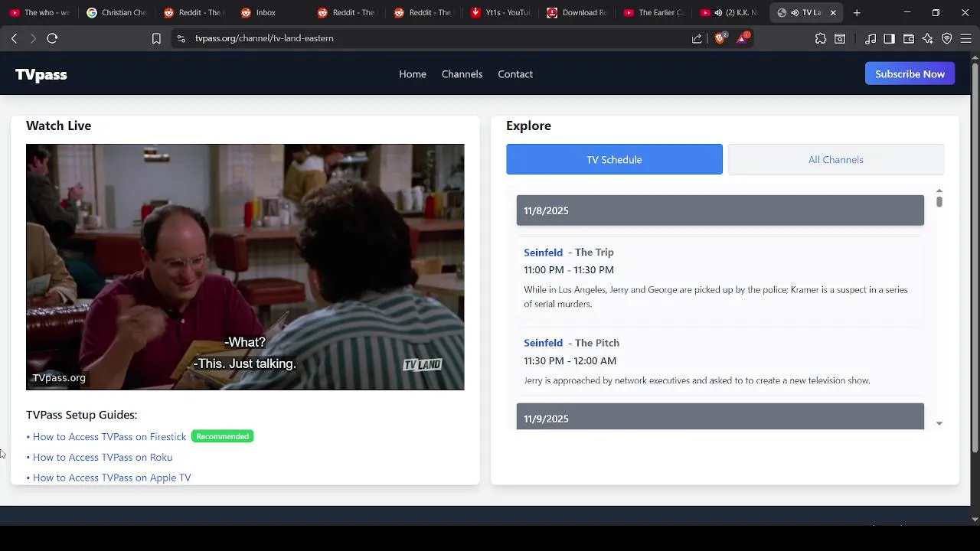This screenshot has height=551, width=980.
Task: Click the schedule scroll down arrow
Action: [939, 423]
